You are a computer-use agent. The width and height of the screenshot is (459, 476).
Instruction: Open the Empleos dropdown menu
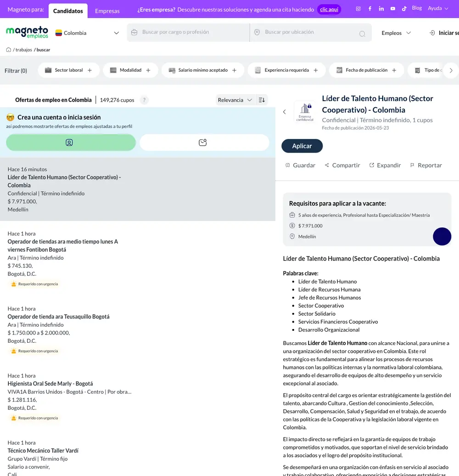coord(396,33)
